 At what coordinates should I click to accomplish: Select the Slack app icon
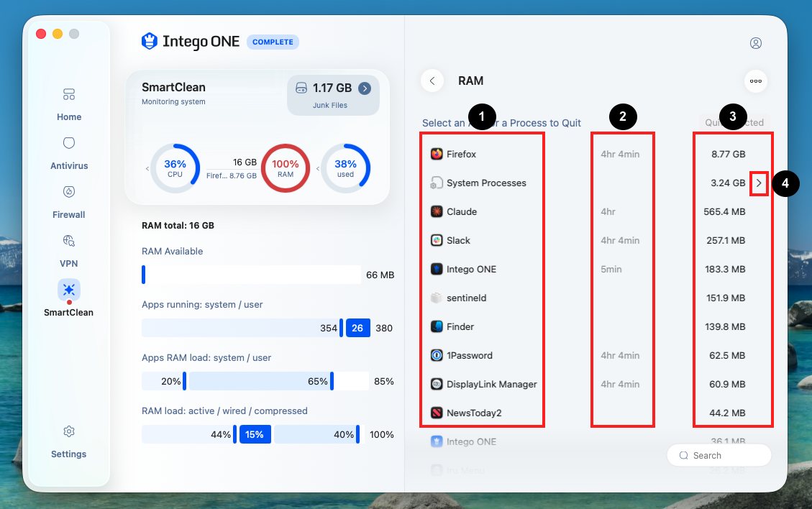(x=437, y=240)
